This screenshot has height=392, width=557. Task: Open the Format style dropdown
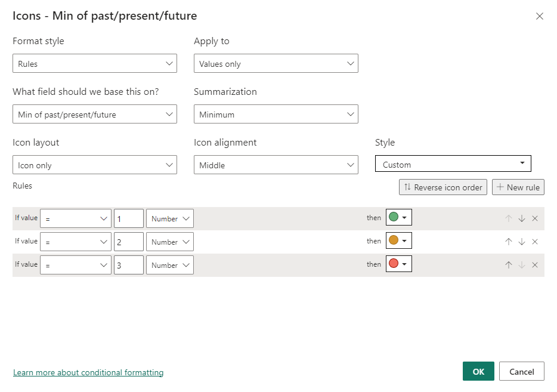point(94,63)
